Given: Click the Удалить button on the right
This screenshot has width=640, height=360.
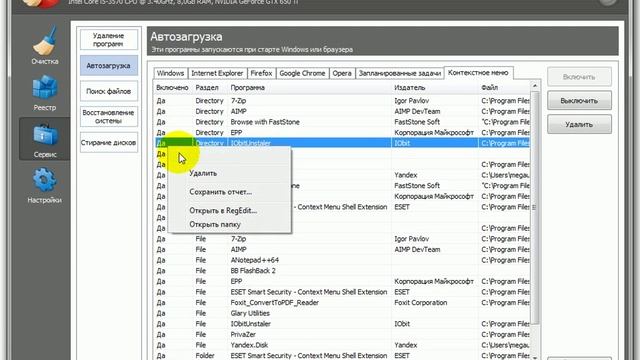Looking at the screenshot, I should tap(579, 124).
